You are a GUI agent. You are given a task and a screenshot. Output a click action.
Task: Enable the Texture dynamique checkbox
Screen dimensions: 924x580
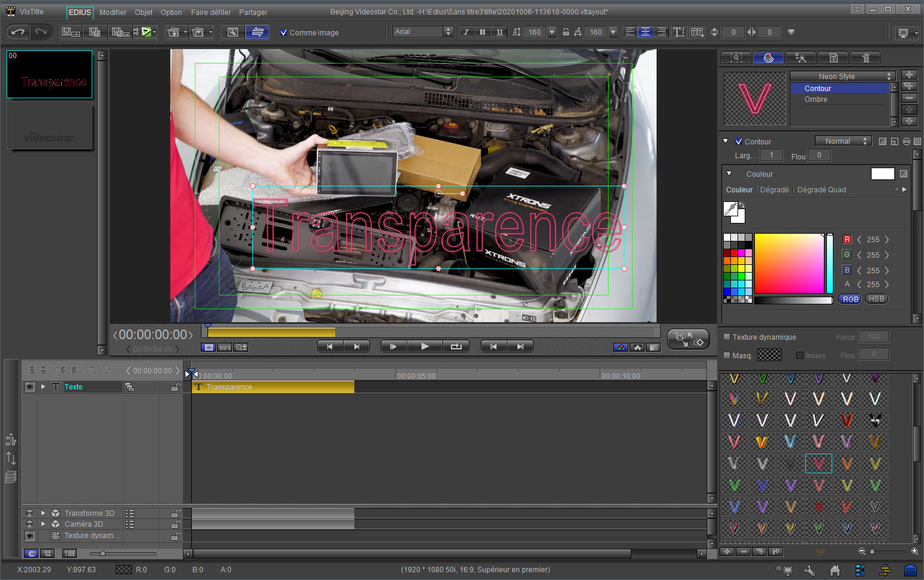(727, 337)
